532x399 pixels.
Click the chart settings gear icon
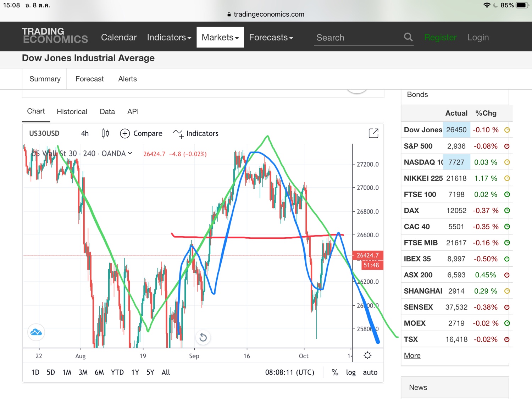click(367, 355)
